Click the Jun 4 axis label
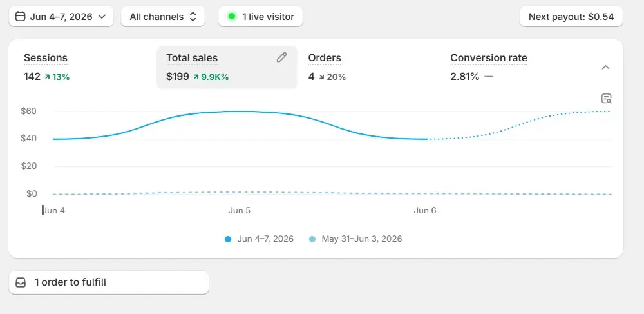The width and height of the screenshot is (644, 314). click(x=54, y=211)
